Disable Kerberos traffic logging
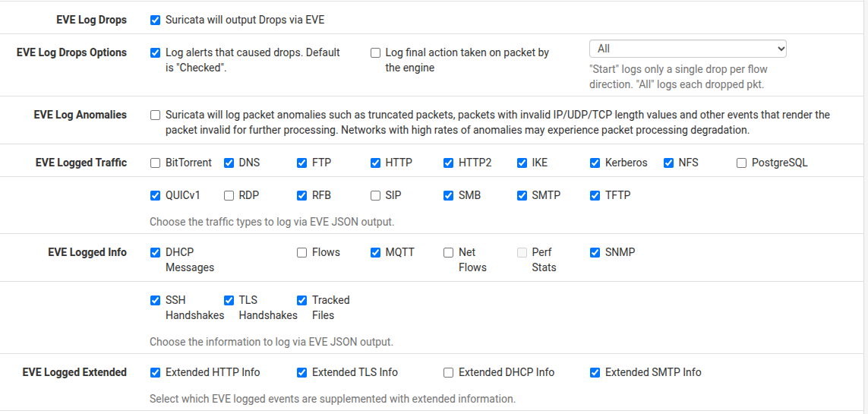This screenshot has height=414, width=868. pos(595,163)
